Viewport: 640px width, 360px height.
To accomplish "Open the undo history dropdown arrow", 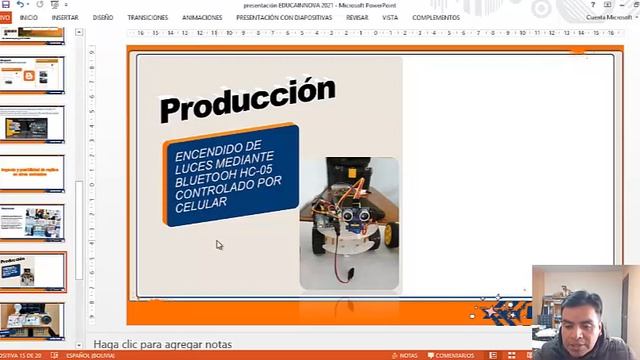I will (28, 5).
